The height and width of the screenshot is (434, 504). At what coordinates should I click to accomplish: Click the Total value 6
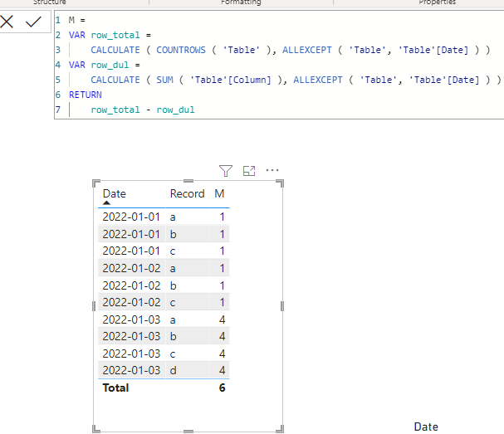point(222,388)
